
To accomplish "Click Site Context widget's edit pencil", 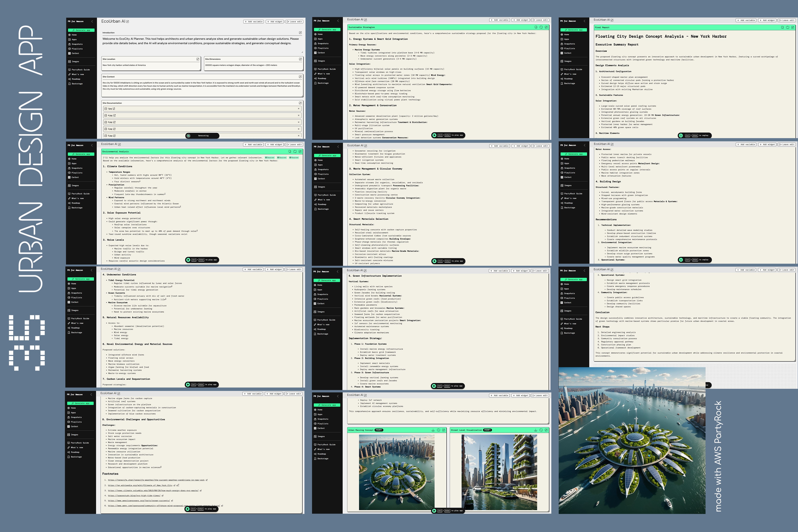I will click(x=300, y=77).
